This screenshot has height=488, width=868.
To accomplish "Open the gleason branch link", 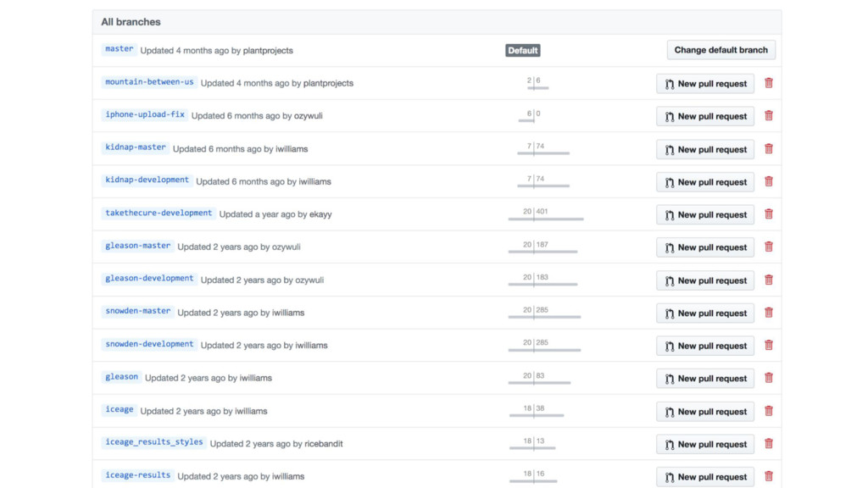I will coord(121,377).
